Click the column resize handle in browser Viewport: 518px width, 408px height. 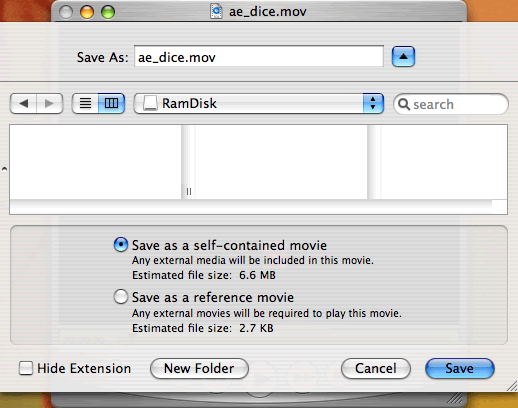point(189,192)
